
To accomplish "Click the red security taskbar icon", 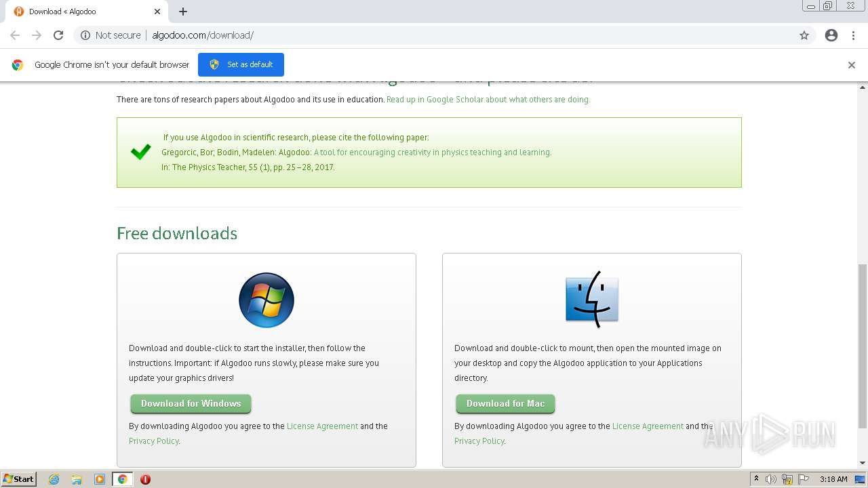I will (x=145, y=479).
